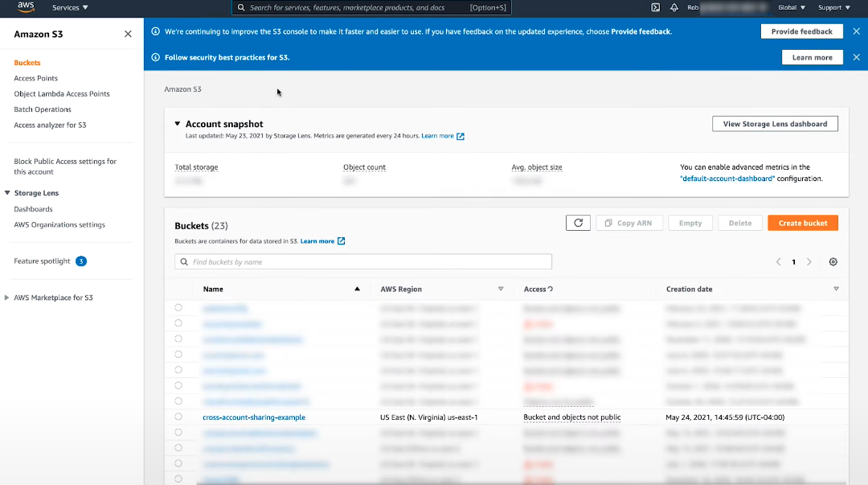Click the refresh buckets icon button
This screenshot has height=485, width=868.
point(578,223)
